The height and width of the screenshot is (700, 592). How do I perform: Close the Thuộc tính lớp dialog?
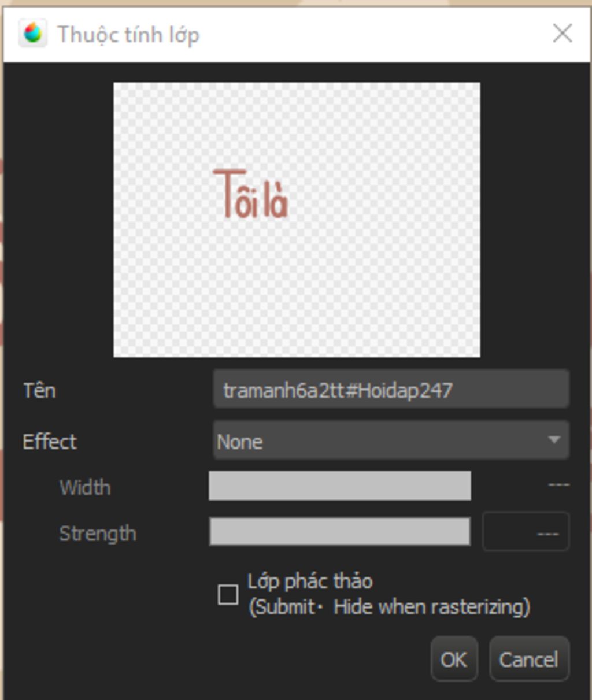562,34
